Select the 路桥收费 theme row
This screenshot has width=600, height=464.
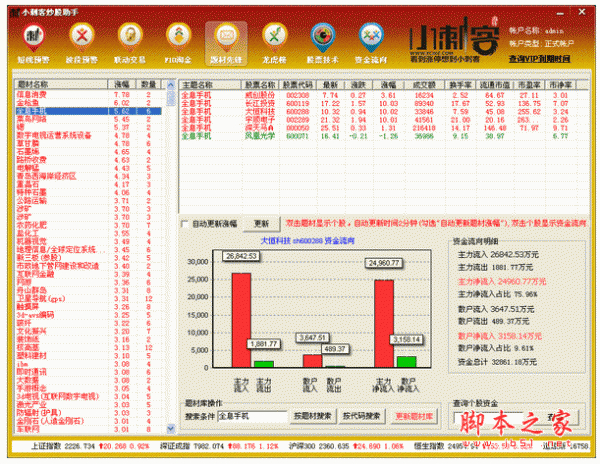tap(88, 160)
